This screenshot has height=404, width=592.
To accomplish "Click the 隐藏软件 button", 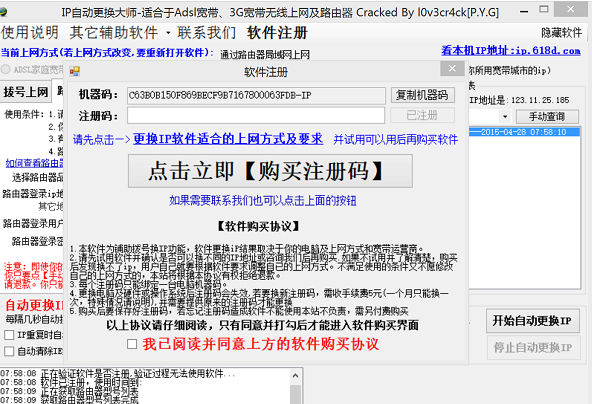I will [x=561, y=33].
